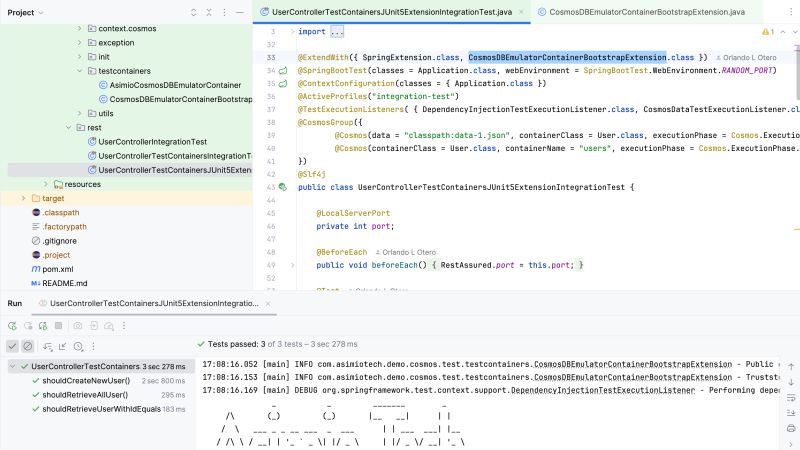Select the .classpath file
Screen dimensions: 800x450
point(56,212)
